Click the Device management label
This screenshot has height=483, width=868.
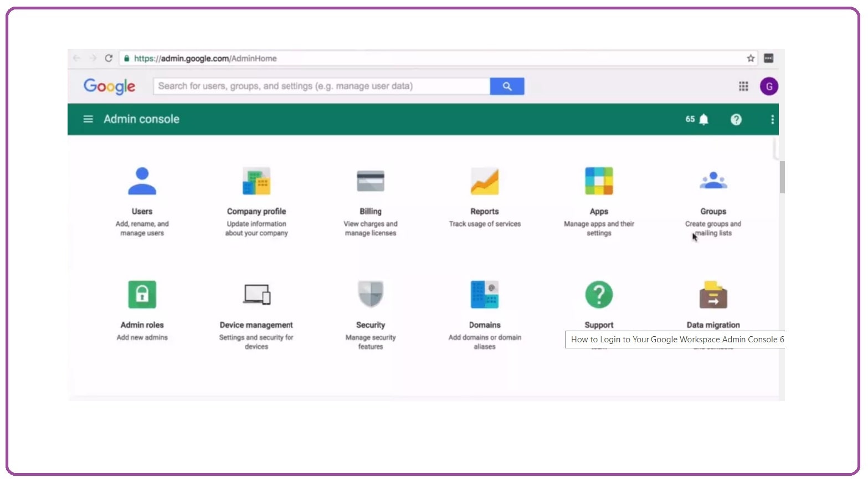click(x=256, y=325)
